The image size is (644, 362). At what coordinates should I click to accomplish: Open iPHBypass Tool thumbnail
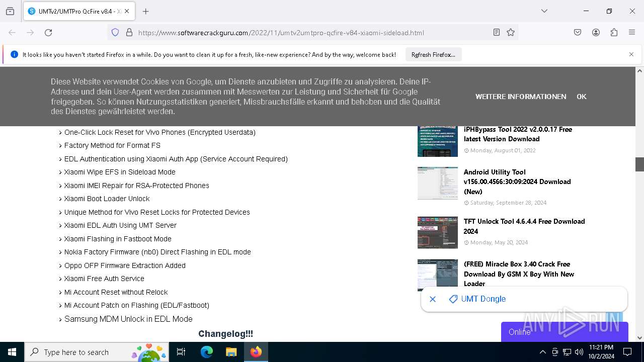(x=438, y=141)
